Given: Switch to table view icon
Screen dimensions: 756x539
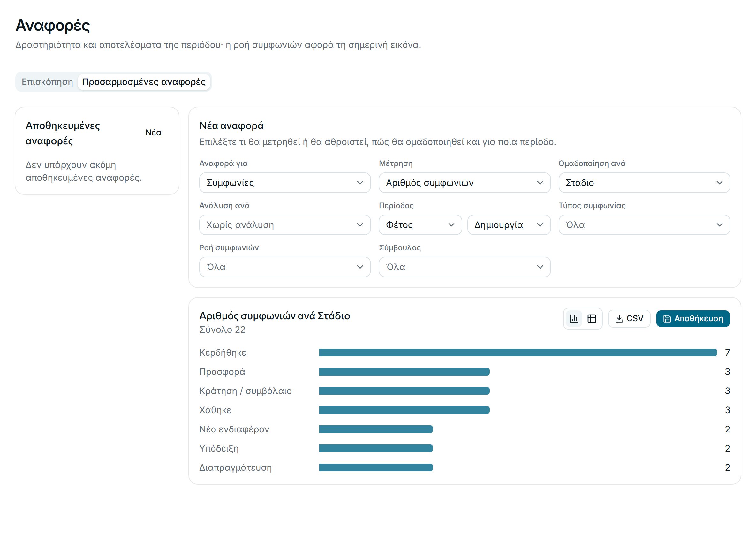Looking at the screenshot, I should click(x=592, y=319).
